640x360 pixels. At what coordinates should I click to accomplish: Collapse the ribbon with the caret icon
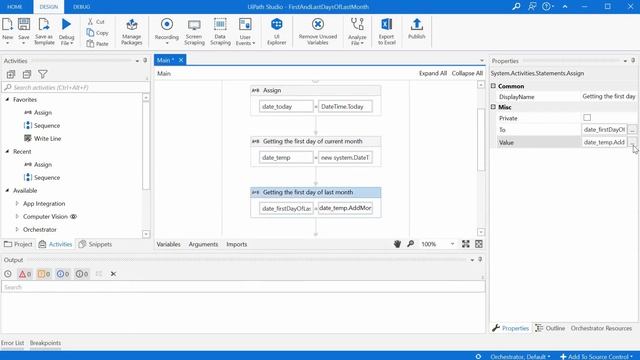[565, 7]
